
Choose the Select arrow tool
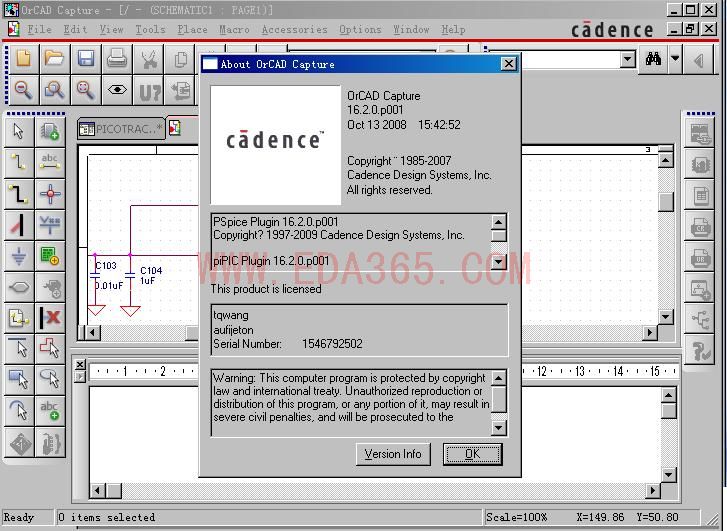click(x=19, y=131)
